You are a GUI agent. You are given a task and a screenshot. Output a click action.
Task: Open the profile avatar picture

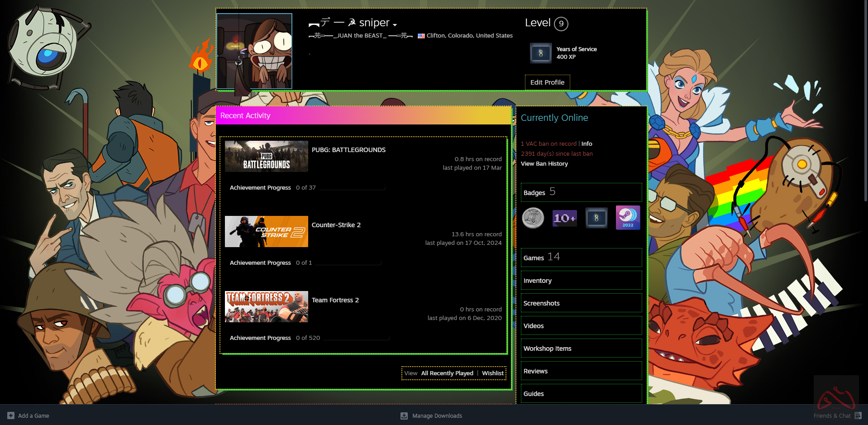[254, 51]
